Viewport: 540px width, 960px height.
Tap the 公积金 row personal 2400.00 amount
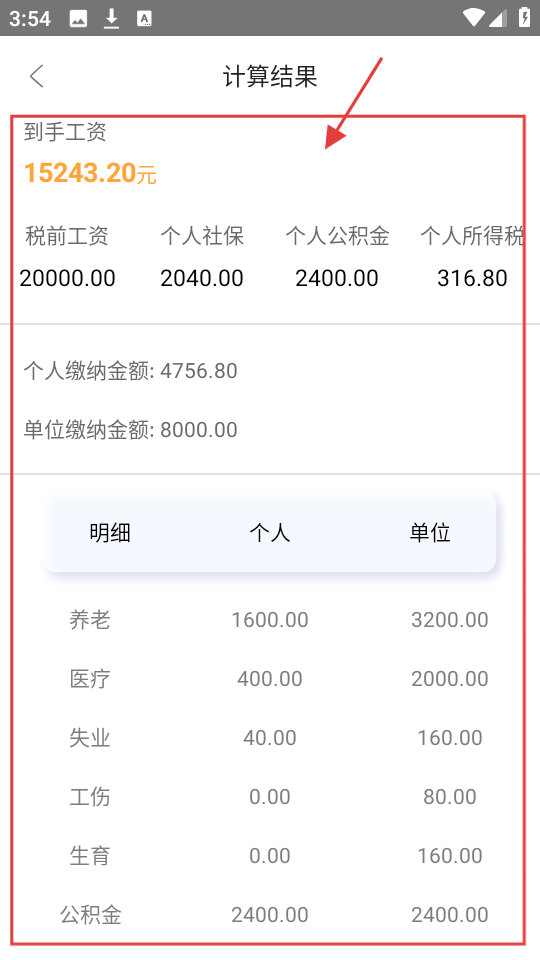click(270, 915)
